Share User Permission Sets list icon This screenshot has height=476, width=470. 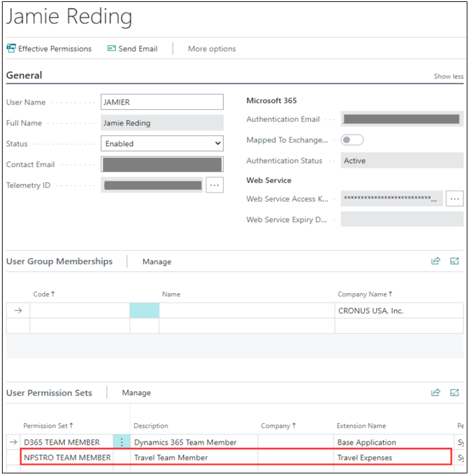pyautogui.click(x=435, y=392)
